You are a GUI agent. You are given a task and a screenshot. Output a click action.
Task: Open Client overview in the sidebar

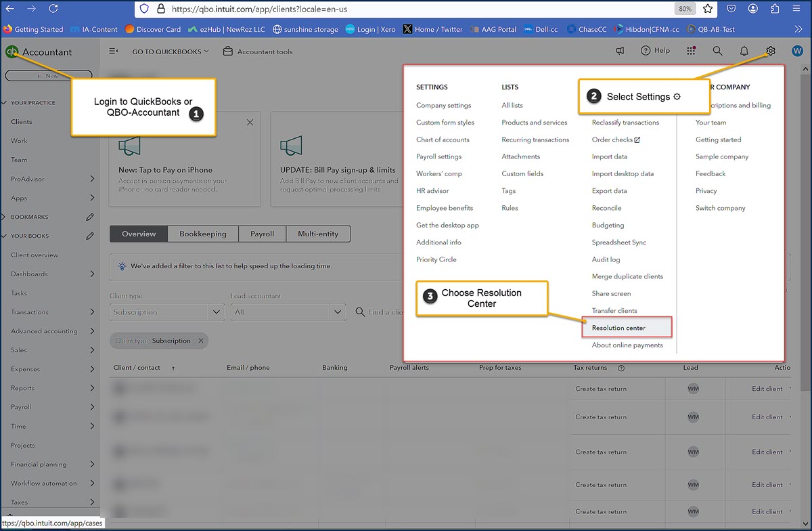(35, 255)
